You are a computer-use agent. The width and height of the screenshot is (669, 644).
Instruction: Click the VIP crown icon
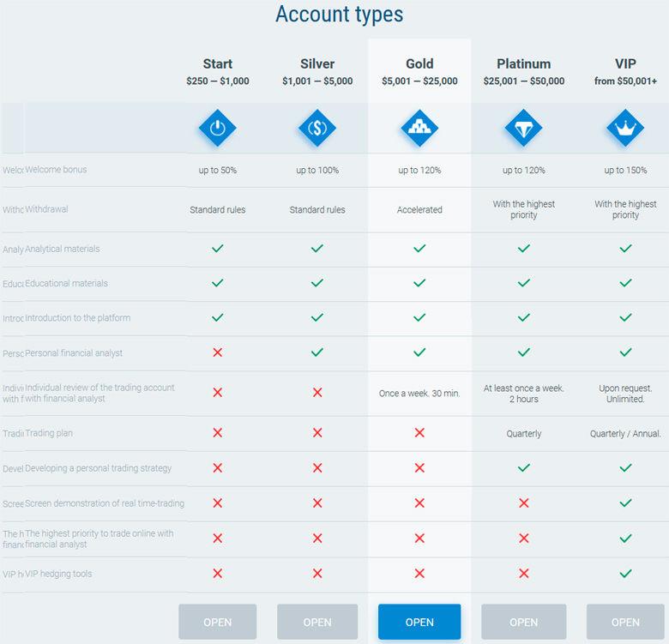(625, 128)
